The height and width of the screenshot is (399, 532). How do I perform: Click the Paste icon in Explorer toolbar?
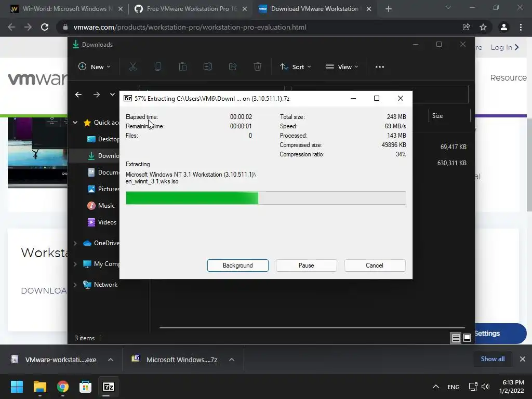coord(182,67)
